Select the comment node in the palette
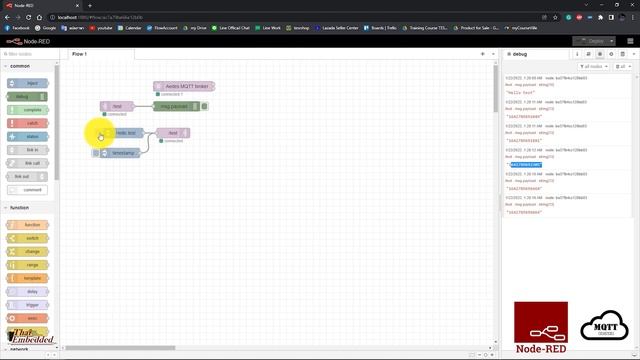Image resolution: width=640 pixels, height=360 pixels. pos(27,190)
